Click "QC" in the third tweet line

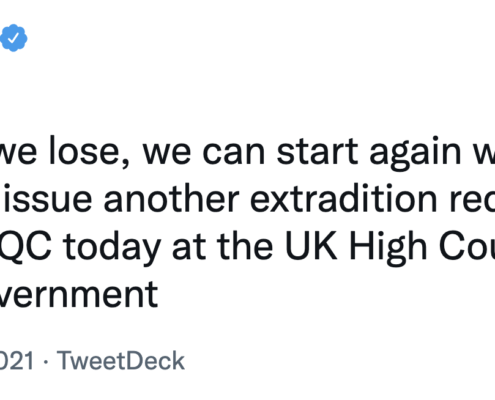(x=25, y=247)
